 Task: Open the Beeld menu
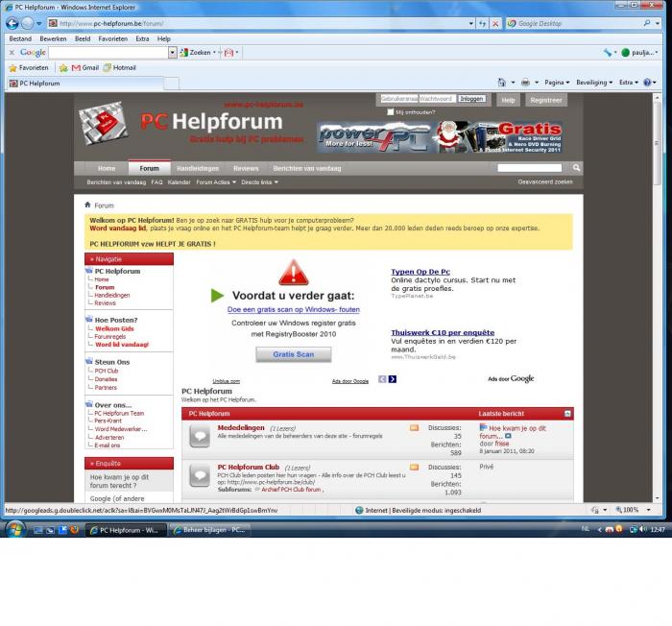coord(83,38)
